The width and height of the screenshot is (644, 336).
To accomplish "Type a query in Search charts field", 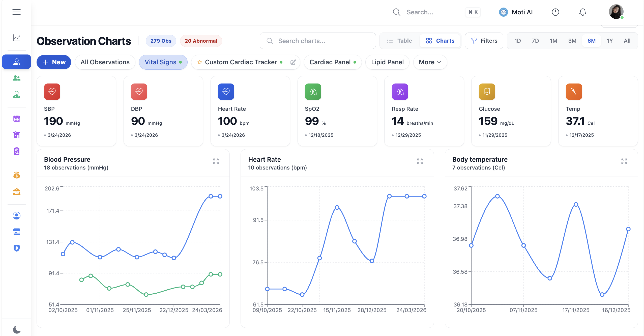I will (x=317, y=41).
